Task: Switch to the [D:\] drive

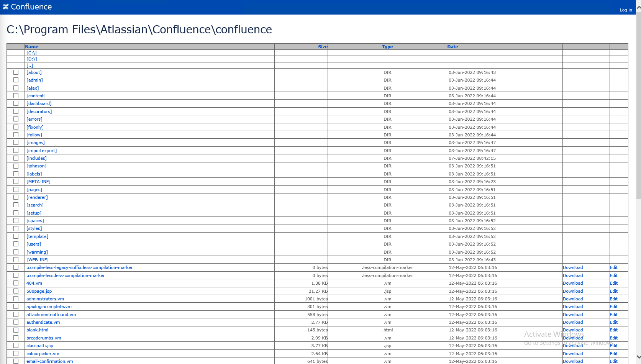Action: 32,59
